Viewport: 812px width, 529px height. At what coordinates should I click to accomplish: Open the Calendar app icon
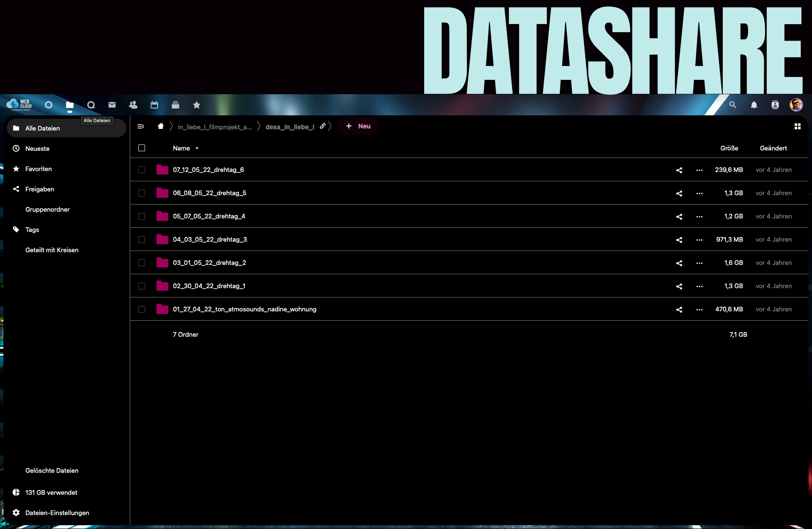pos(154,105)
